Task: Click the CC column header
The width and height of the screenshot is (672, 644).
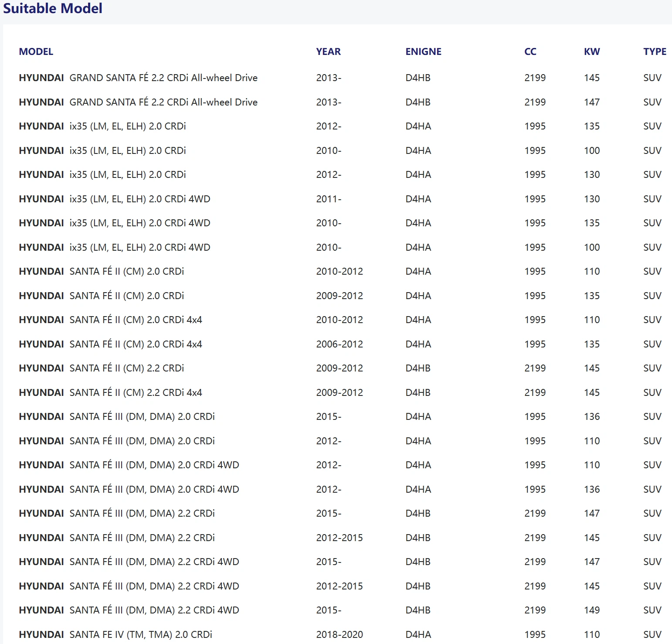Action: (x=530, y=51)
